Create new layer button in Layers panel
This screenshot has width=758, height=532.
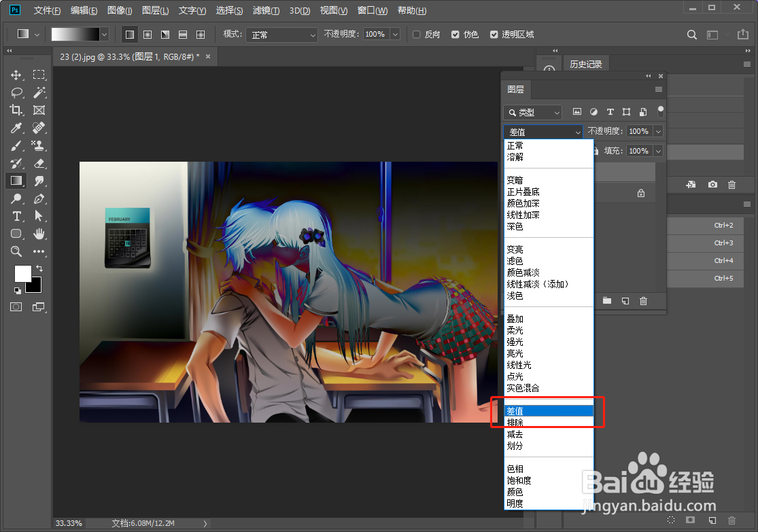tap(625, 301)
